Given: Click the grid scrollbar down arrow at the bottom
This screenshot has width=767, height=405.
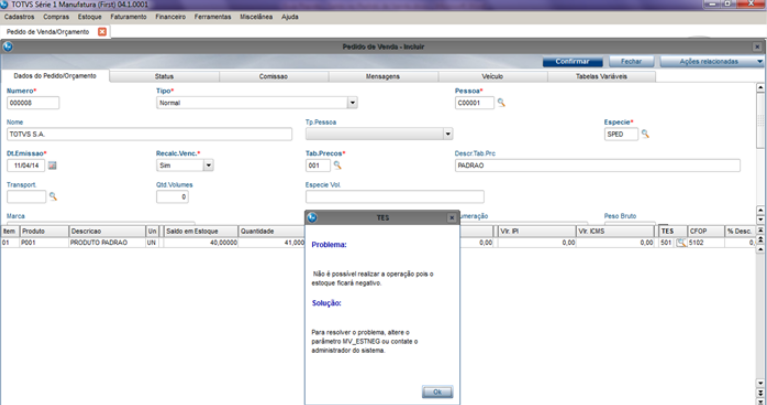Looking at the screenshot, I should [760, 384].
